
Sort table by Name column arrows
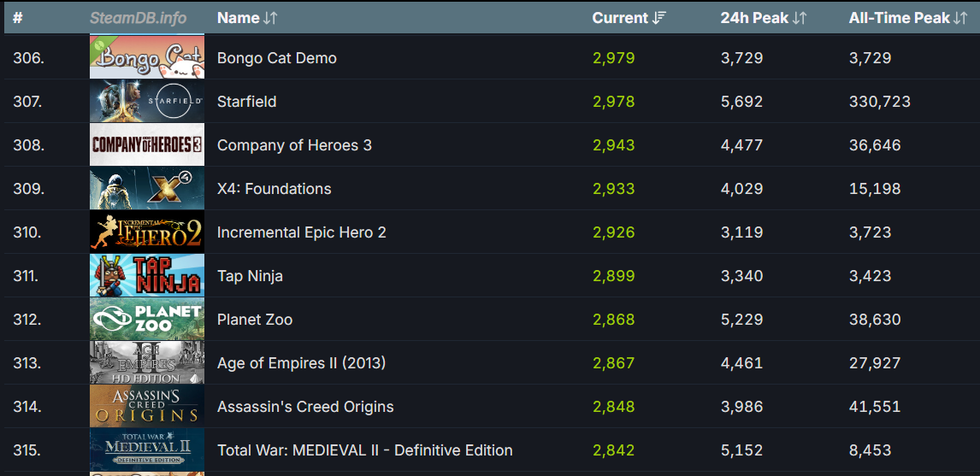click(270, 18)
